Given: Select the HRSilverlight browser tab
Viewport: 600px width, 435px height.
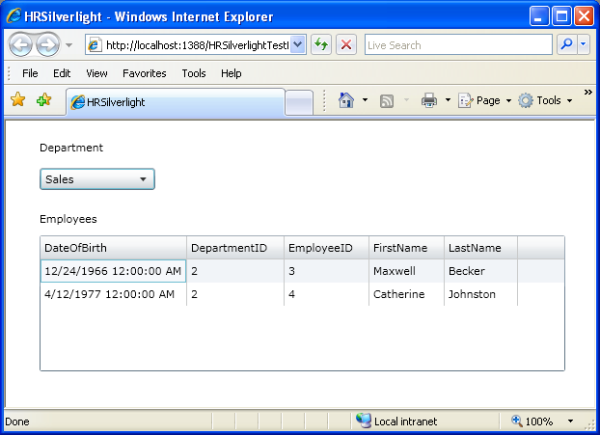Looking at the screenshot, I should click(176, 102).
